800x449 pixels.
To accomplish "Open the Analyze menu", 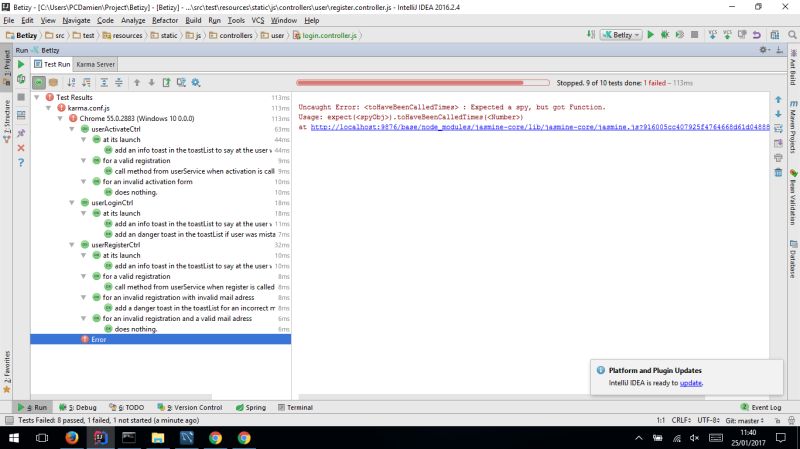I will click(x=133, y=20).
